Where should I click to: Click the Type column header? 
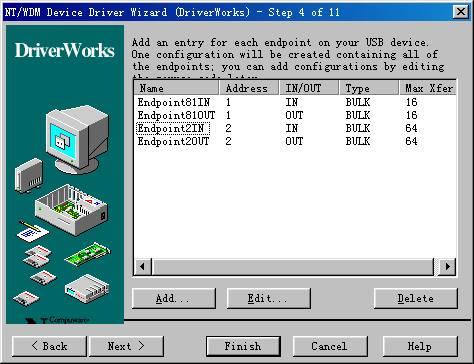pos(369,88)
